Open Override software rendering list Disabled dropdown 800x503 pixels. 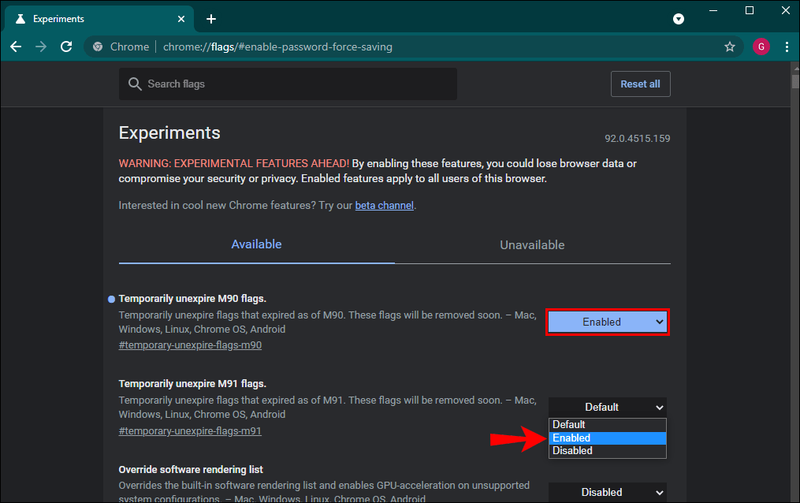point(607,492)
